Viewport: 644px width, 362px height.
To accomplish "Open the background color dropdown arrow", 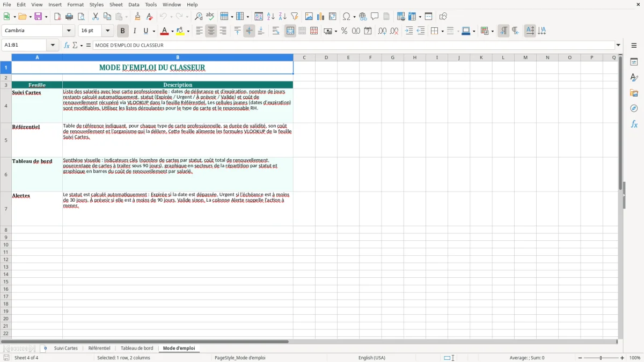I will point(188,31).
